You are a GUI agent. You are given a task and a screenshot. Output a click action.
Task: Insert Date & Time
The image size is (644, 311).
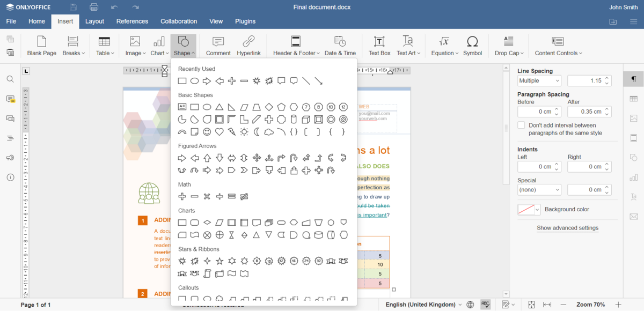[x=340, y=46]
